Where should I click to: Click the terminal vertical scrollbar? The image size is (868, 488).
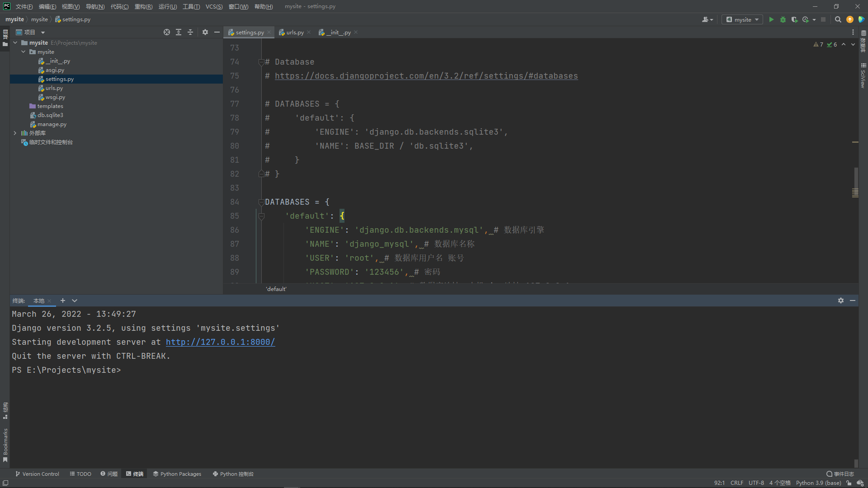tap(856, 463)
